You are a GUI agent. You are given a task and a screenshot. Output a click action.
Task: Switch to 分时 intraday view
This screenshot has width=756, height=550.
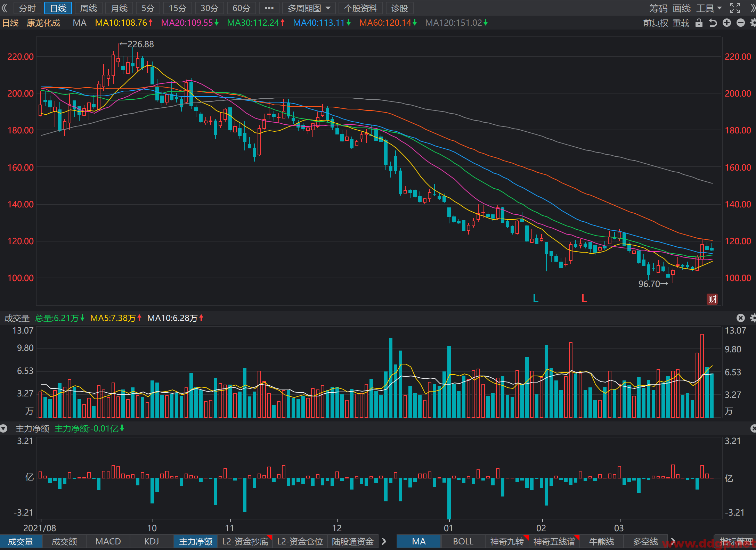[x=27, y=8]
